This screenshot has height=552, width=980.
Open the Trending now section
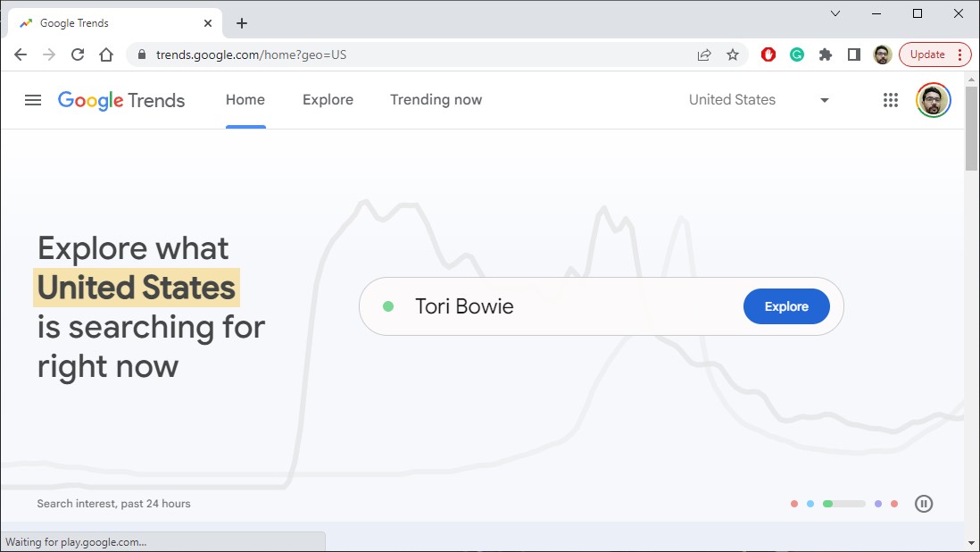tap(436, 100)
